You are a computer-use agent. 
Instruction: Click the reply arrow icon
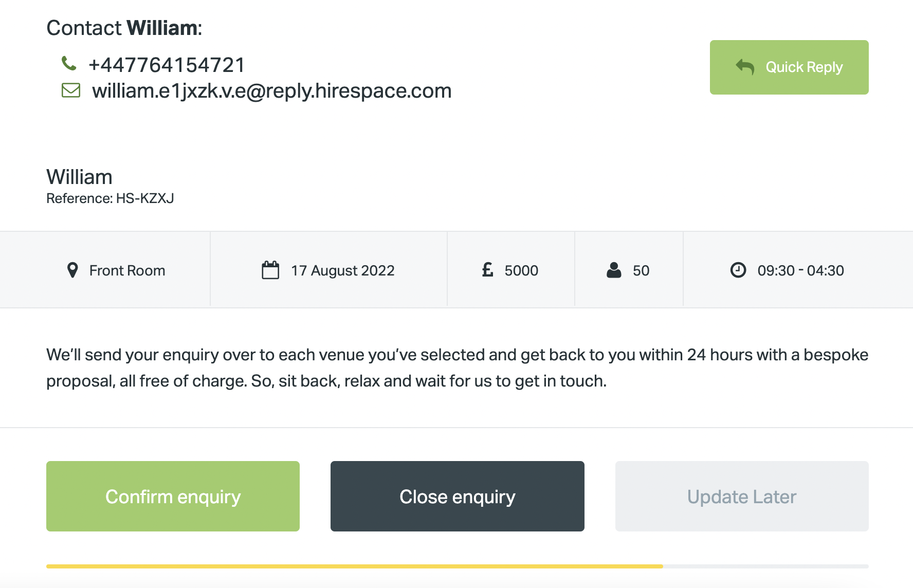coord(745,67)
